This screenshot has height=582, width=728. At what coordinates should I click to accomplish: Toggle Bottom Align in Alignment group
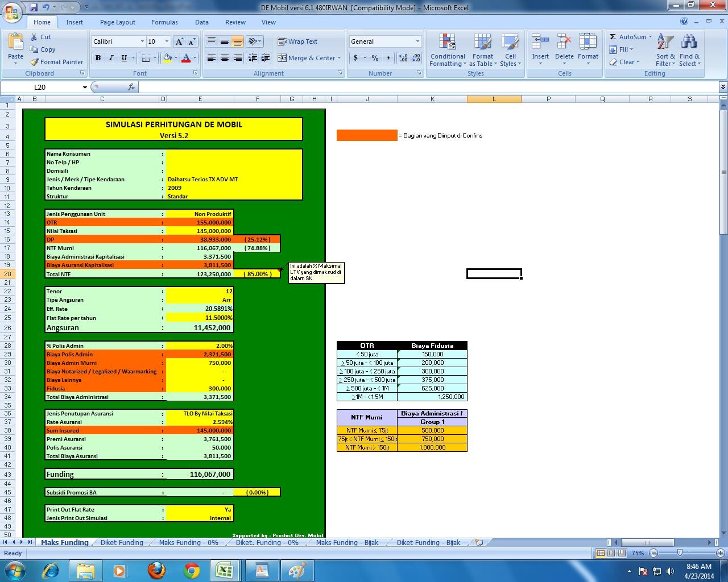click(x=237, y=41)
